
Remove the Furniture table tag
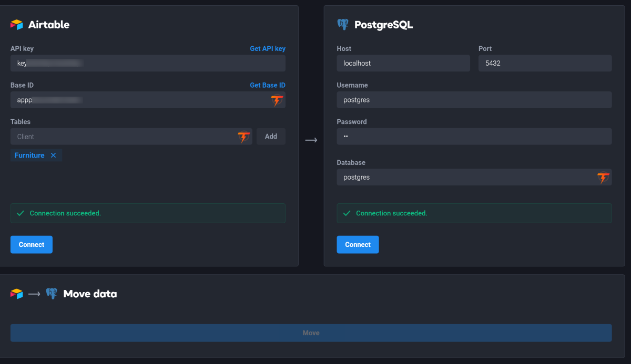(x=53, y=155)
